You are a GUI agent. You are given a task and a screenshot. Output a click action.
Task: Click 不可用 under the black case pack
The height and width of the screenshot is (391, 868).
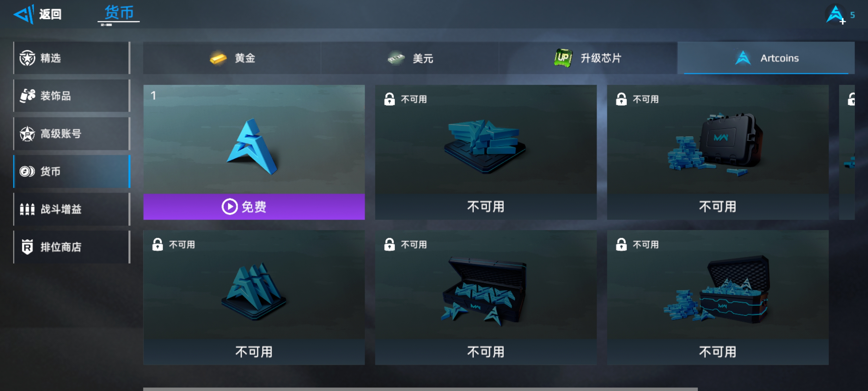click(717, 206)
